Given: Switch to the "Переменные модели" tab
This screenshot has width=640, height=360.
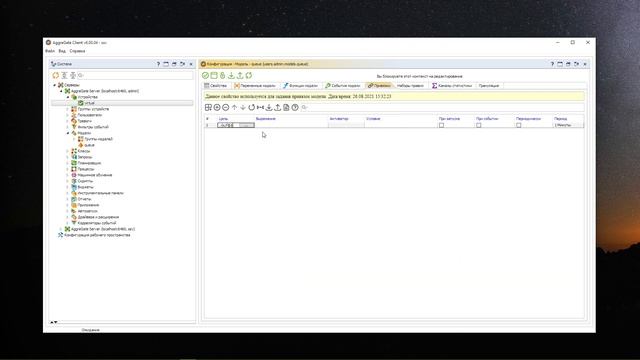Looking at the screenshot, I should coord(255,86).
